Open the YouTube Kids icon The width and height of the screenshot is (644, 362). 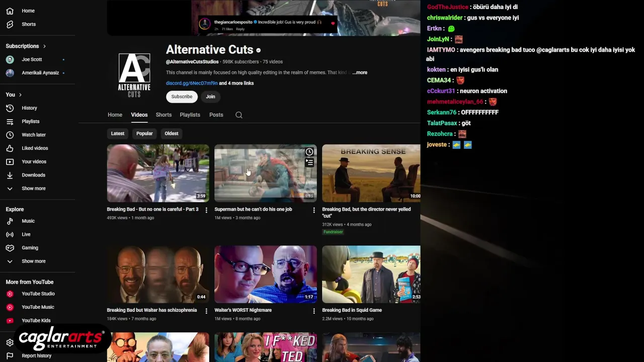[10, 320]
